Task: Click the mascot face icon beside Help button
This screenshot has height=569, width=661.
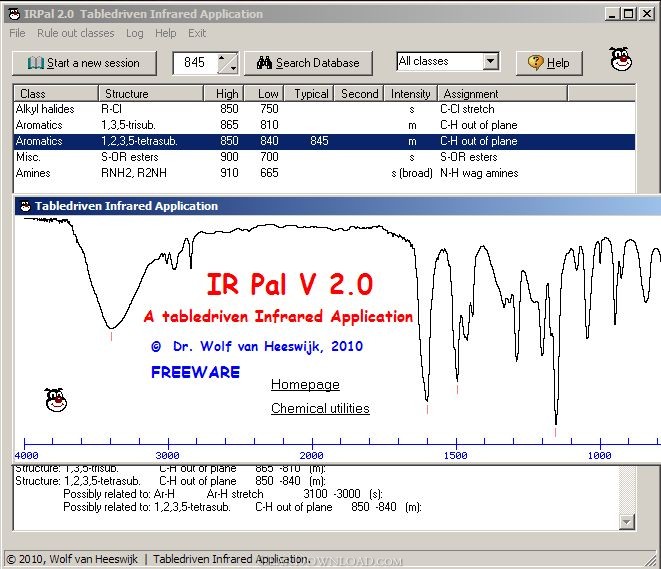Action: click(x=621, y=59)
